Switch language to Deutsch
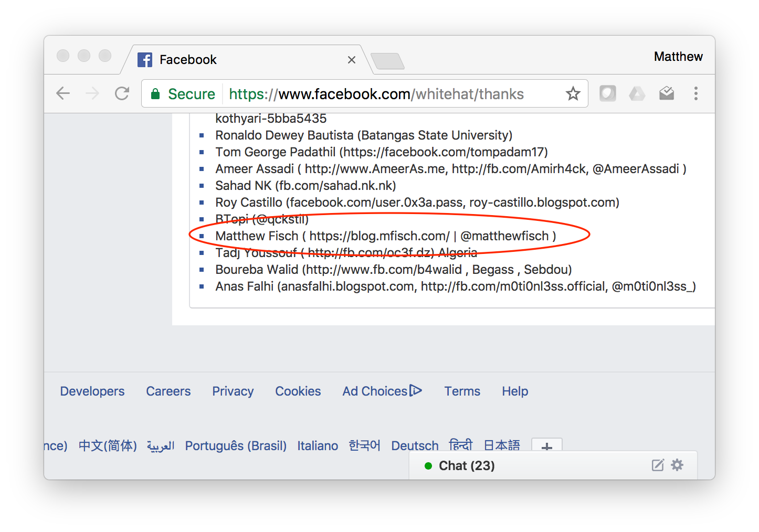Screen dimensions: 759x532 (x=415, y=445)
